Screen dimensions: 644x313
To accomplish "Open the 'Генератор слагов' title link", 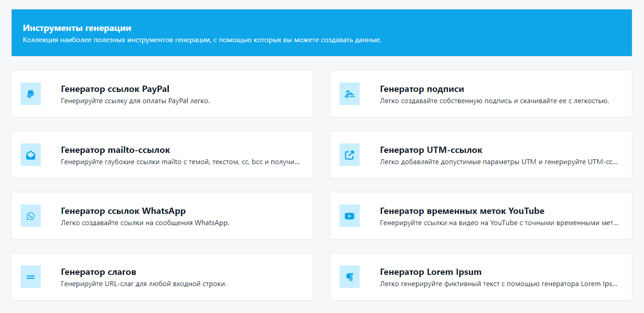I will pyautogui.click(x=99, y=272).
